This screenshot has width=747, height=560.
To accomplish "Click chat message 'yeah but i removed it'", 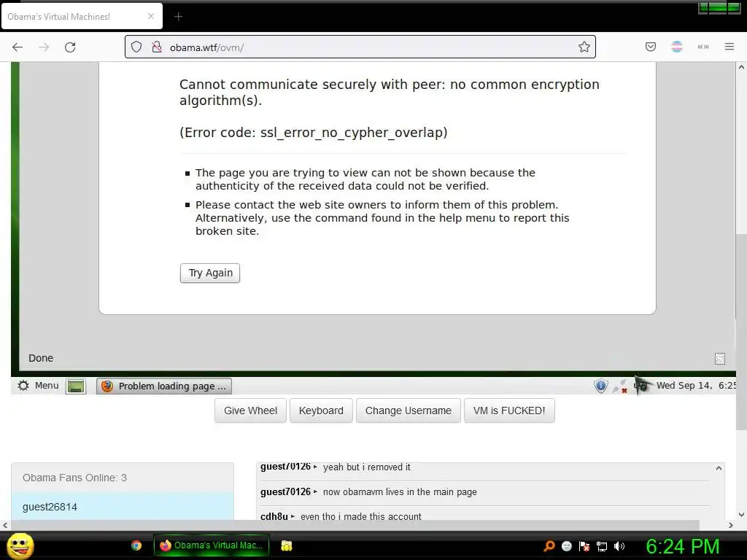I will (x=366, y=467).
